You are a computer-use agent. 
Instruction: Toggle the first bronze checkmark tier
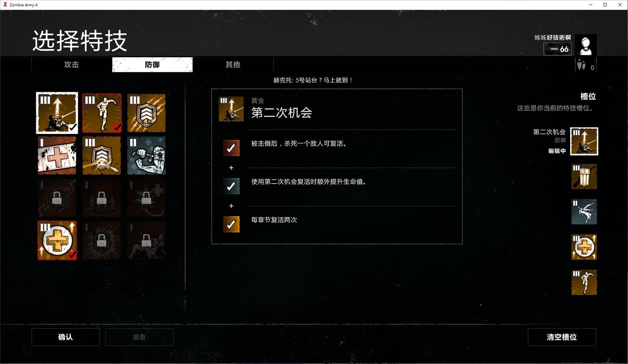[231, 148]
